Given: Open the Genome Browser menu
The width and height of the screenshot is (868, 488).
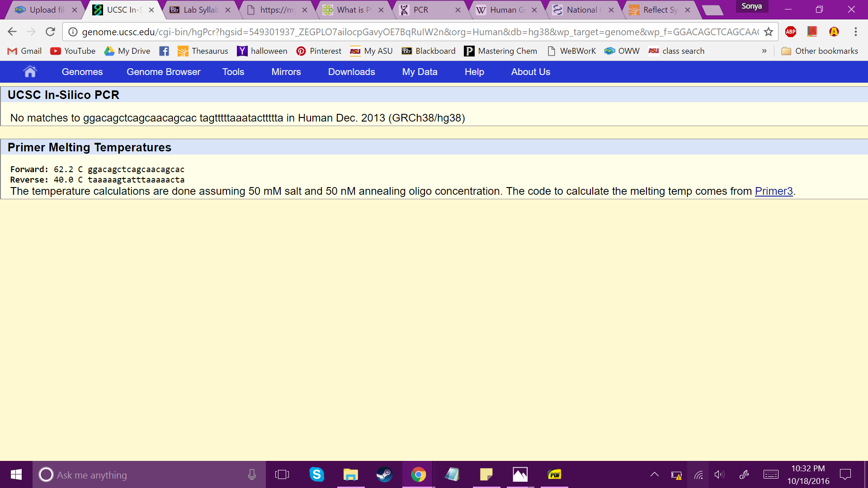Looking at the screenshot, I should coord(163,72).
